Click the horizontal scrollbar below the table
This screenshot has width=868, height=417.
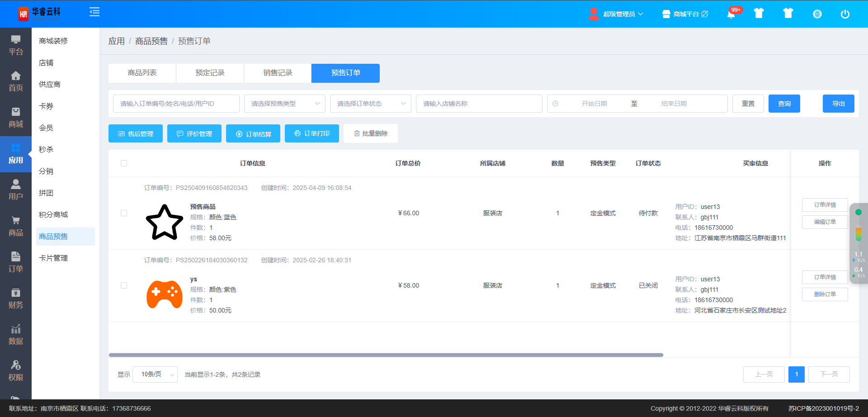(x=386, y=355)
